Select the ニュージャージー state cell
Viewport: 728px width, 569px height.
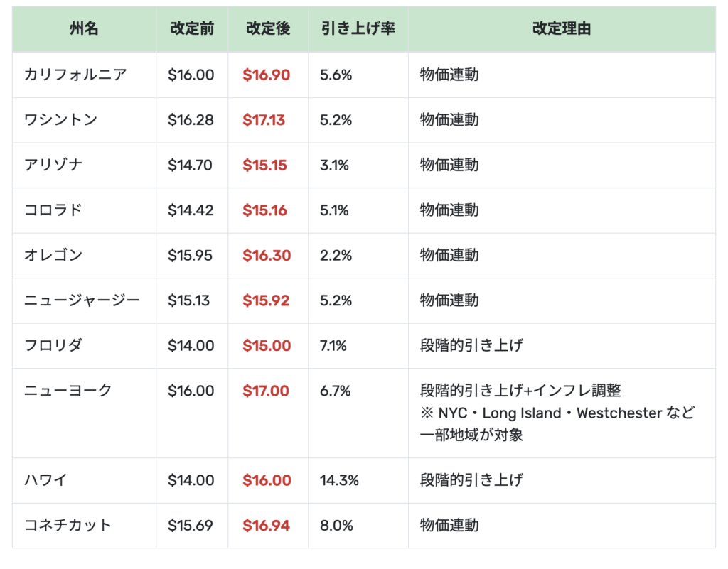coord(82,300)
